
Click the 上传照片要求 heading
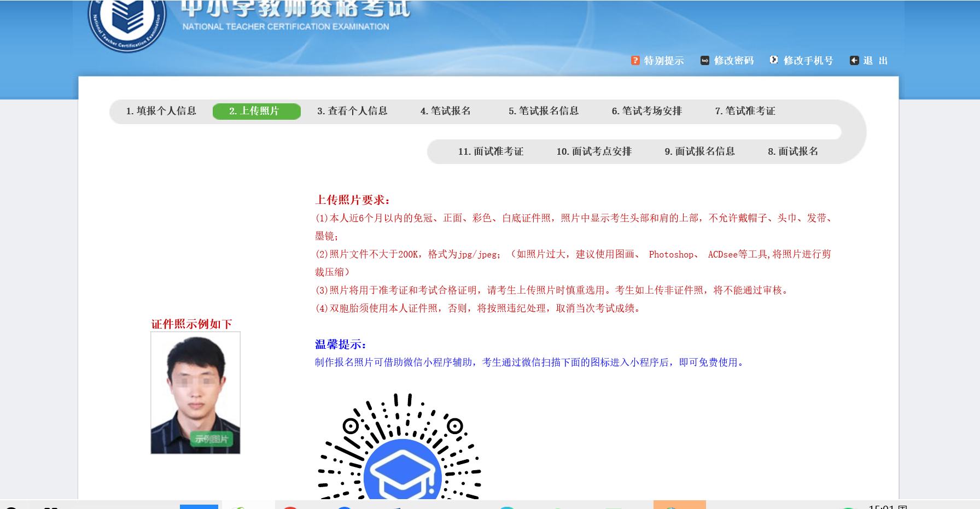(x=353, y=200)
